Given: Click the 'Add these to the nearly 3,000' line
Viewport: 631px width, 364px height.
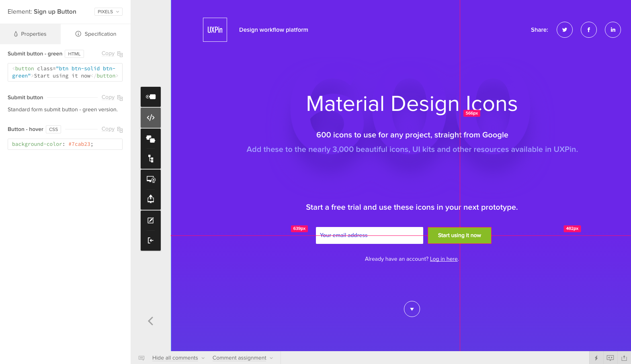Looking at the screenshot, I should [x=412, y=149].
